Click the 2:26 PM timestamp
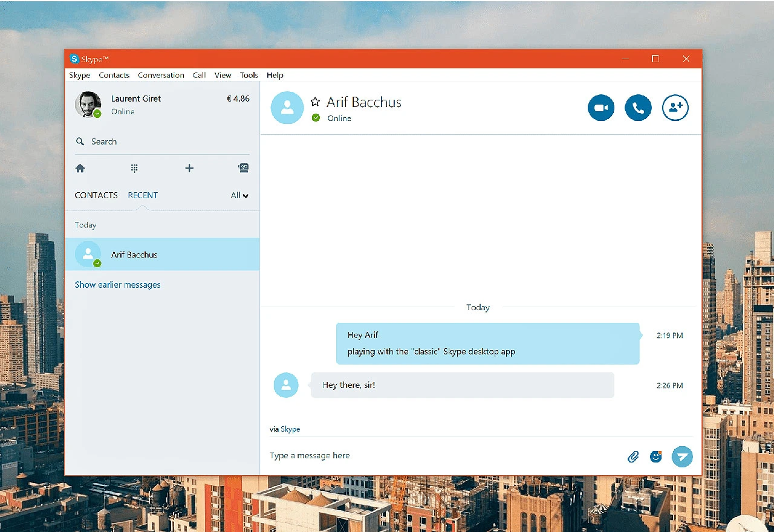The width and height of the screenshot is (774, 532). [x=670, y=386]
